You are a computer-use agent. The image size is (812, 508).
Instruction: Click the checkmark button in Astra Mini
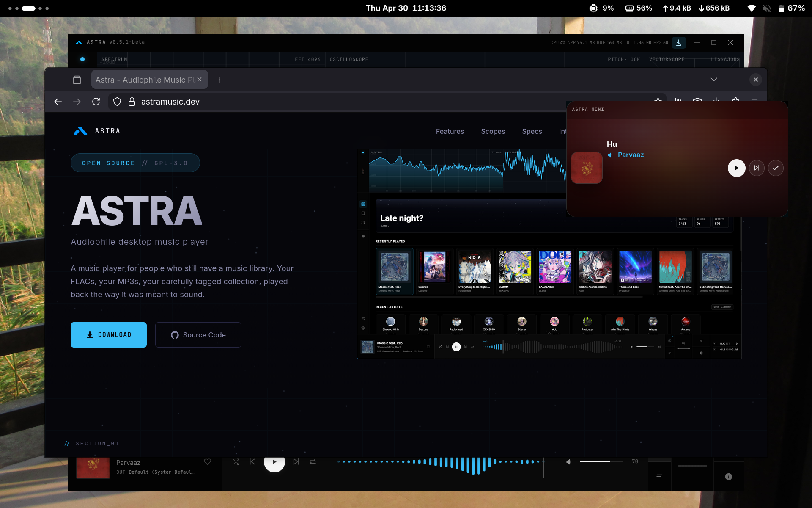tap(776, 168)
